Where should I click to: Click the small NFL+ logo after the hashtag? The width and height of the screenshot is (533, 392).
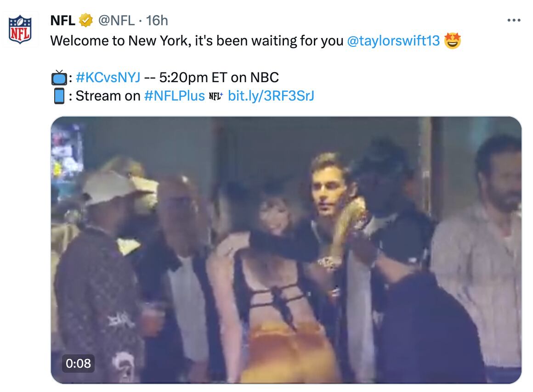click(x=215, y=96)
